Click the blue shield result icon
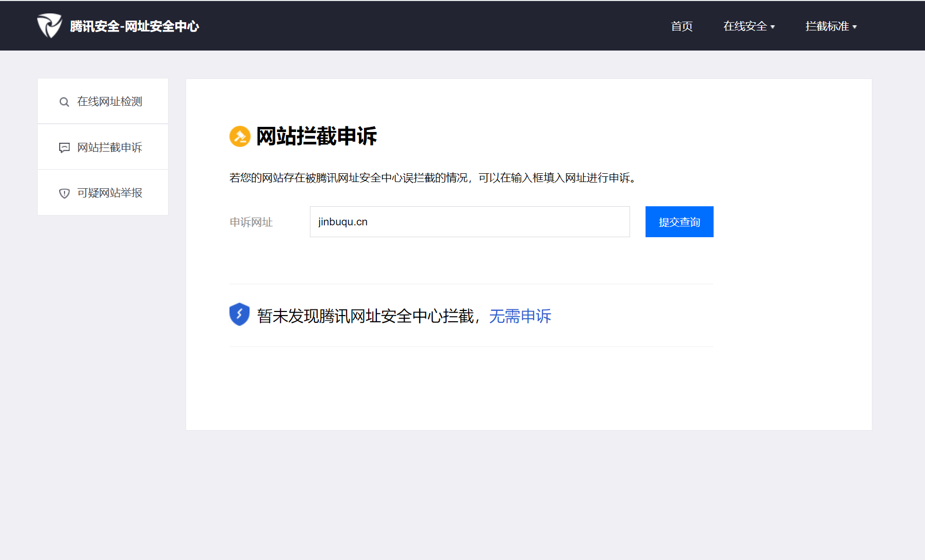Screen dimensions: 925x560 click(239, 314)
